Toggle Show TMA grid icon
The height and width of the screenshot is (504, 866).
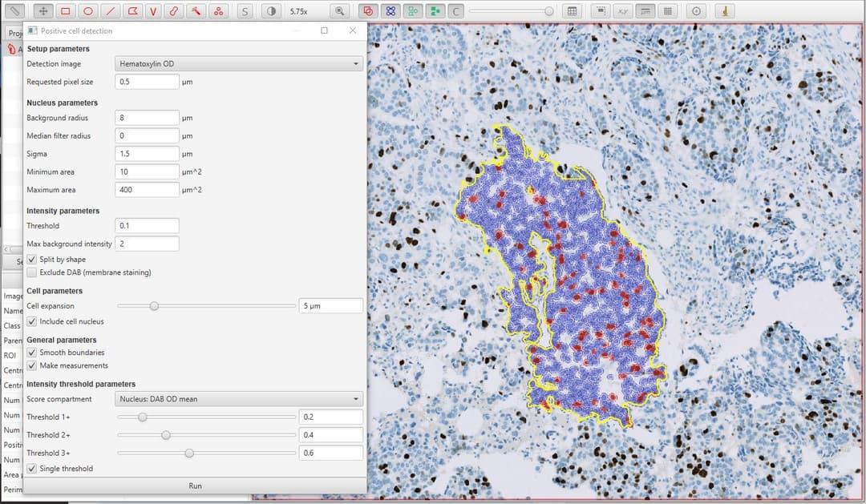(x=391, y=10)
